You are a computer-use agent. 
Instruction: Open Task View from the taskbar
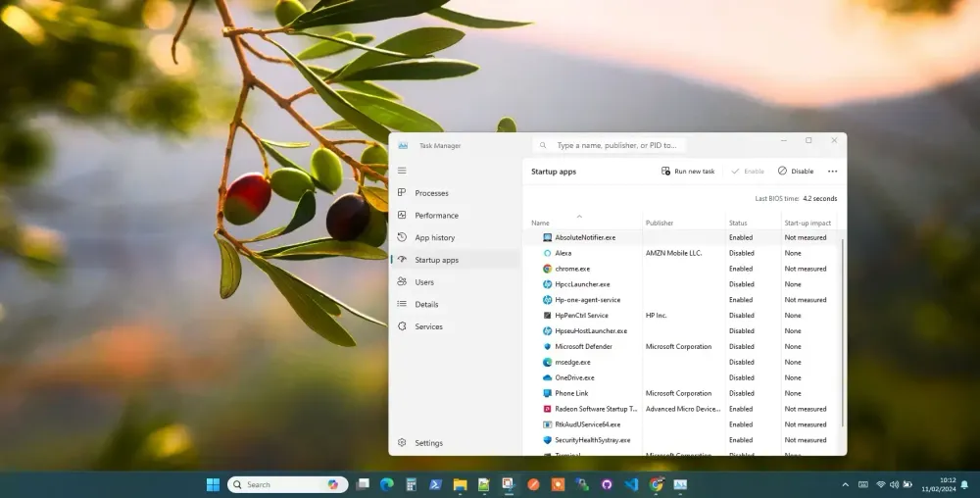tap(363, 485)
